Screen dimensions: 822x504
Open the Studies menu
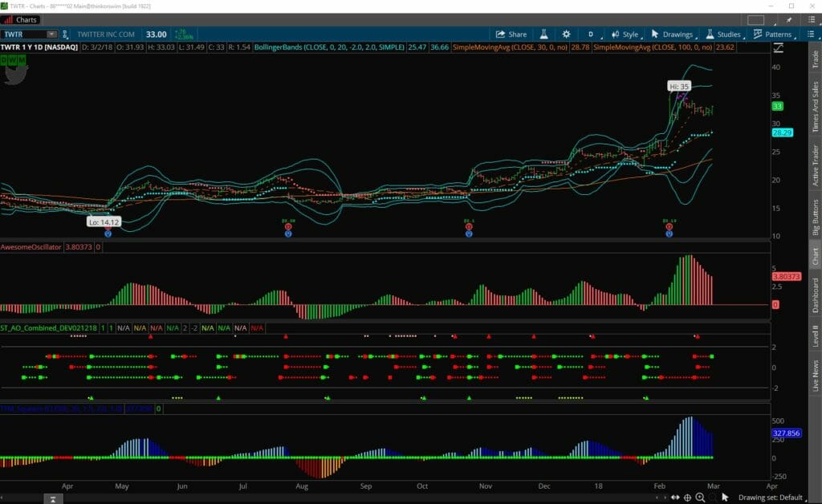pos(725,35)
